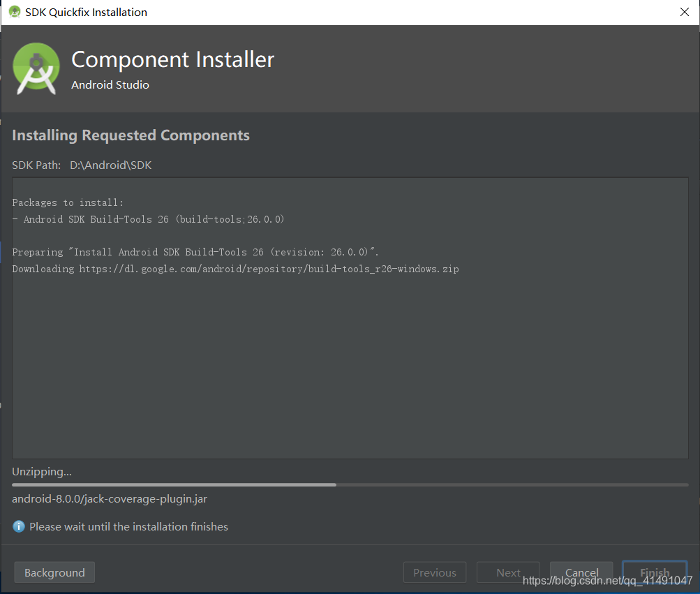Click the 'Unzipping...' status label
The image size is (700, 594).
[42, 472]
